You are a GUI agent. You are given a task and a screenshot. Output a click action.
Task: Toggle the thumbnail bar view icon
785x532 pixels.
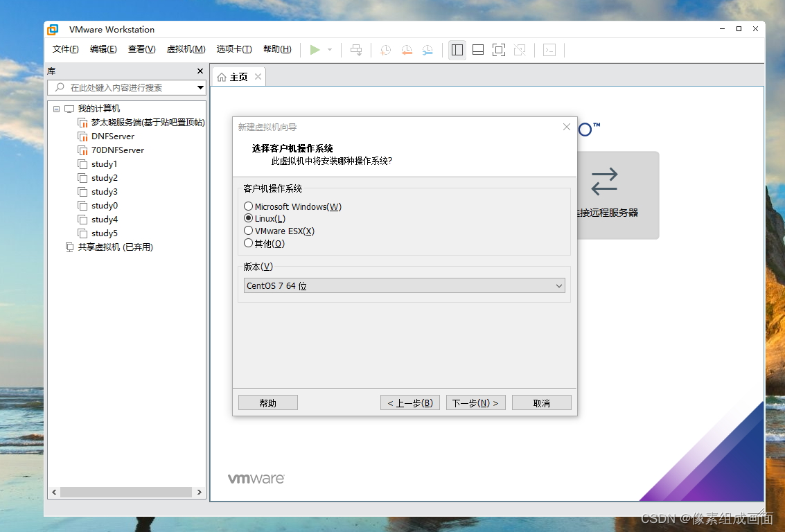tap(478, 50)
